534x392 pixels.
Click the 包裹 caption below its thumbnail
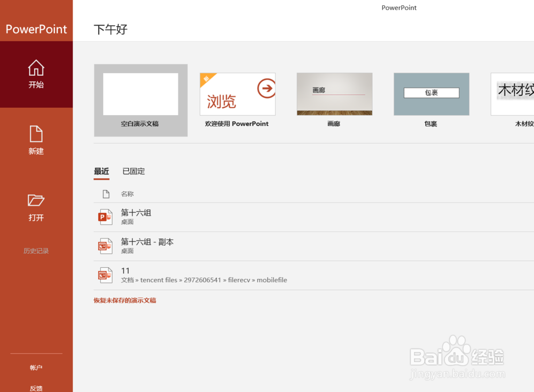tap(431, 124)
